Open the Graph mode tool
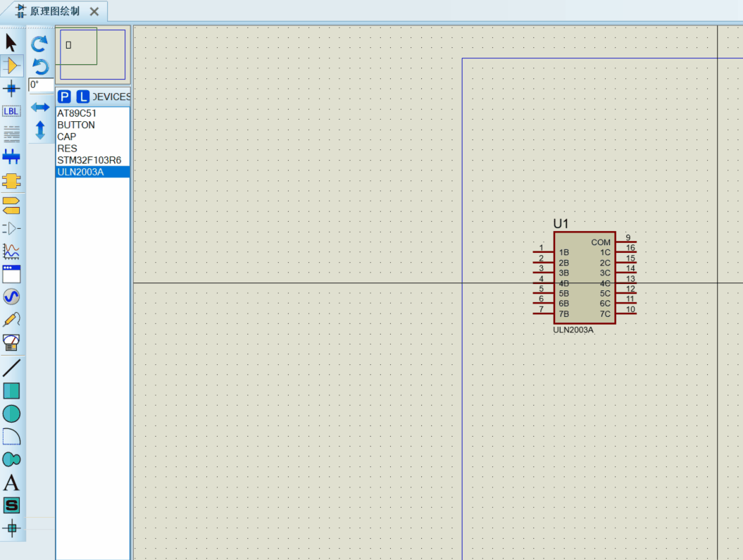Image resolution: width=743 pixels, height=560 pixels. point(11,251)
